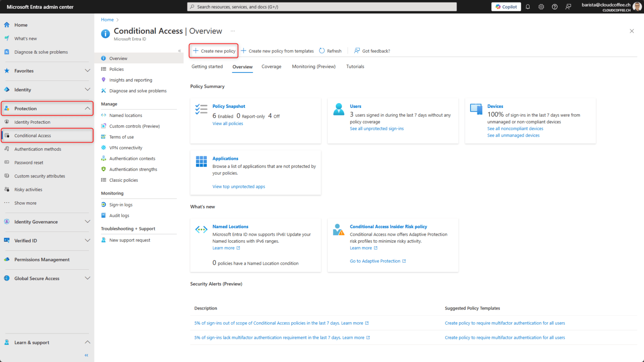Click the search resources field
Image resolution: width=644 pixels, height=362 pixels.
(322, 6)
